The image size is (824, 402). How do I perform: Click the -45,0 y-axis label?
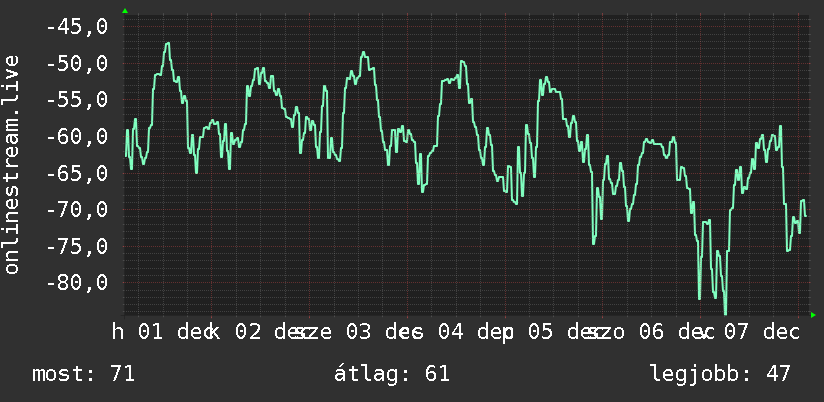[x=77, y=26]
